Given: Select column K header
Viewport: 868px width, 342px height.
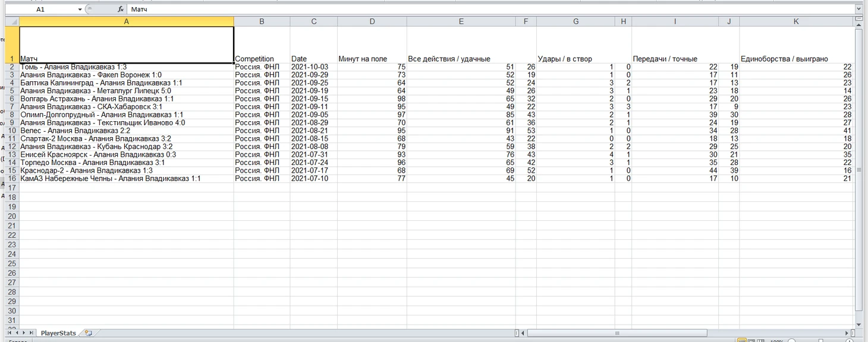Looking at the screenshot, I should coord(797,21).
